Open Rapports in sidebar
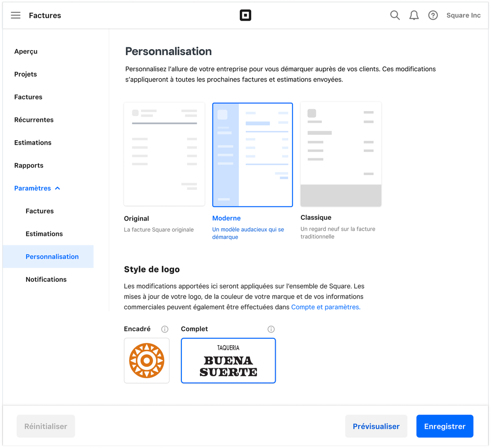This screenshot has height=448, width=491. point(29,165)
